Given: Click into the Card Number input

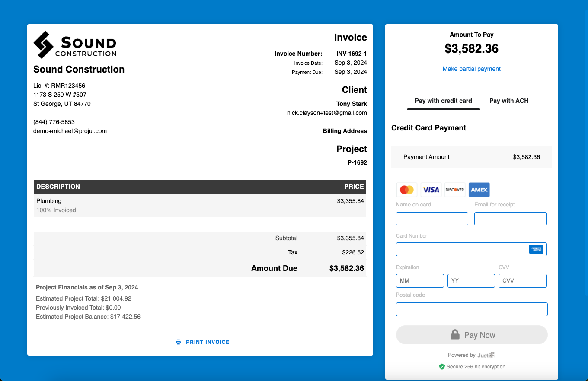Looking at the screenshot, I should click(x=460, y=249).
